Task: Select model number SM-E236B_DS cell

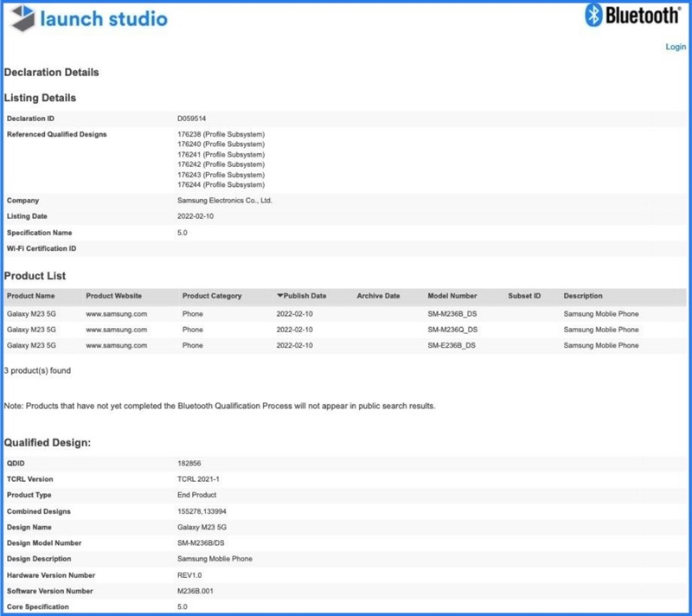Action: [x=452, y=345]
